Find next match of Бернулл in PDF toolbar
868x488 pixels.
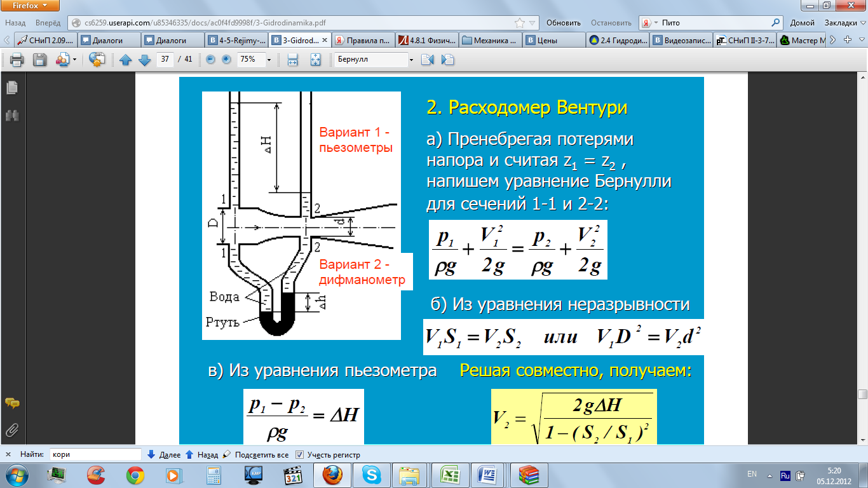[x=448, y=60]
